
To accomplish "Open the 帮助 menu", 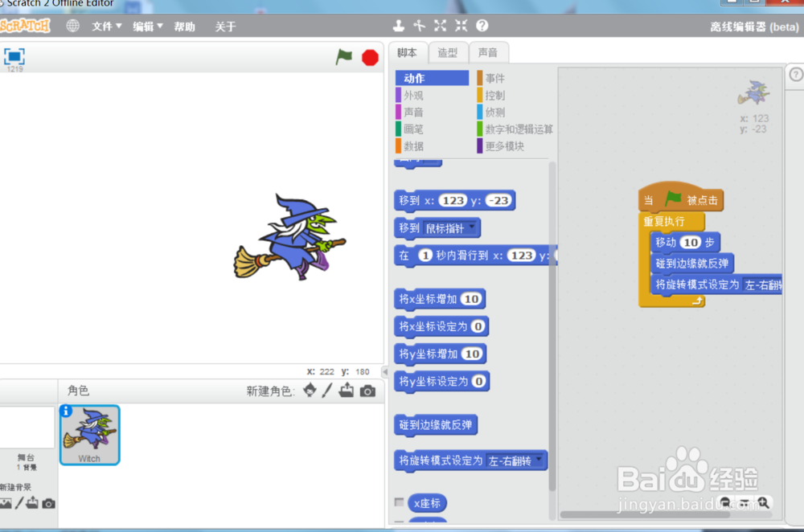I will [185, 27].
